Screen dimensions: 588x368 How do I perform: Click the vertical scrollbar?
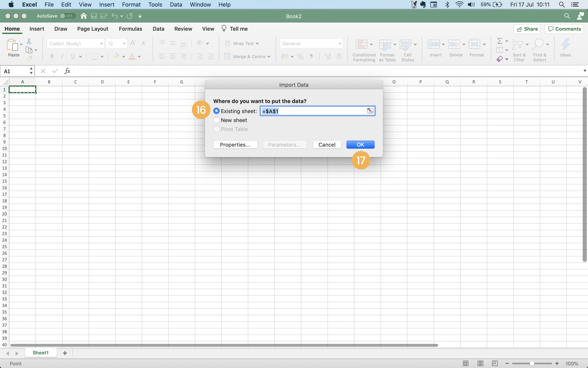pos(585,175)
